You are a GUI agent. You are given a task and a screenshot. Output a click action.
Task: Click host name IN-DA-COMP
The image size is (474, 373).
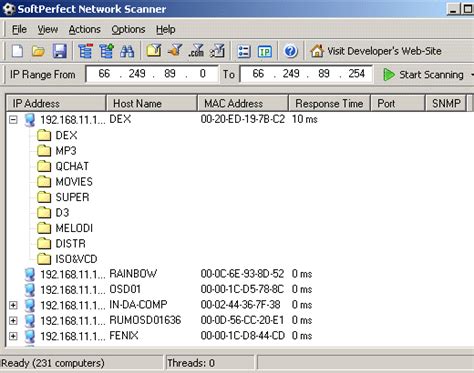[x=138, y=305]
